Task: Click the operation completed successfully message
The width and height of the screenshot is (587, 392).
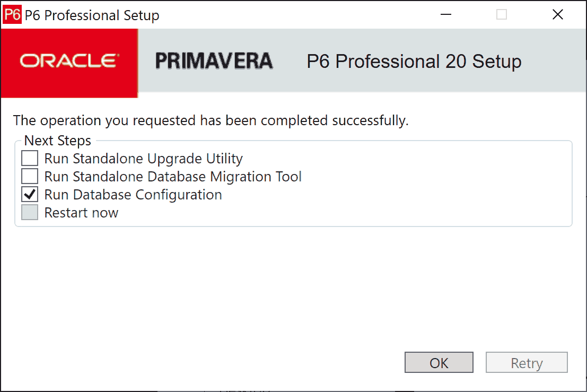Action: click(x=211, y=120)
